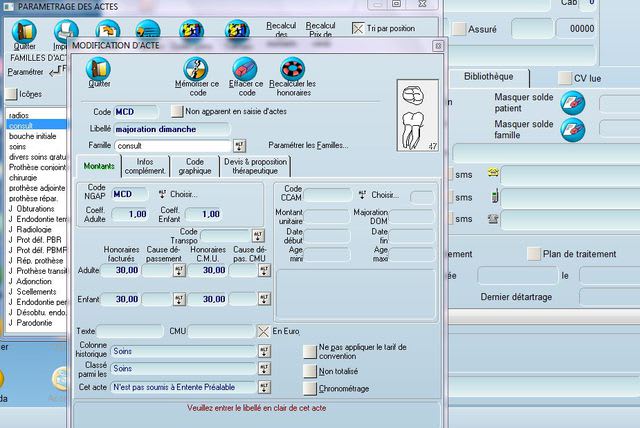
Task: Click the Libellé text field
Action: pos(190,129)
